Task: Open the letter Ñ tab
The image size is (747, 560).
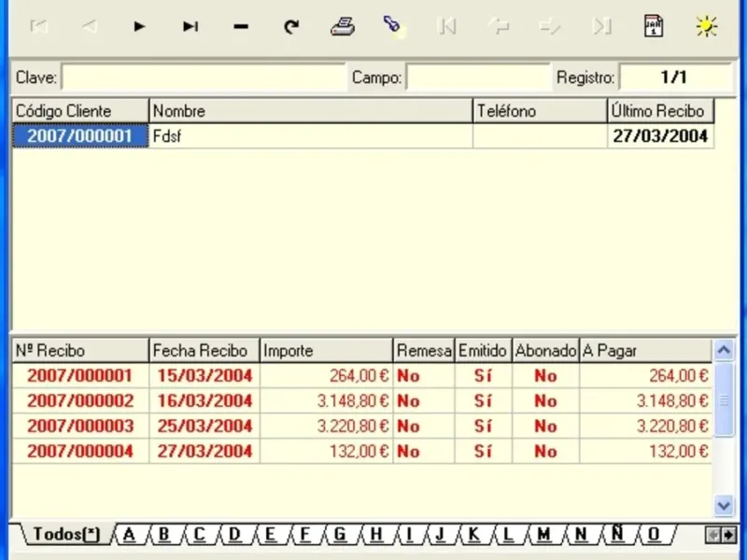Action: (617, 535)
